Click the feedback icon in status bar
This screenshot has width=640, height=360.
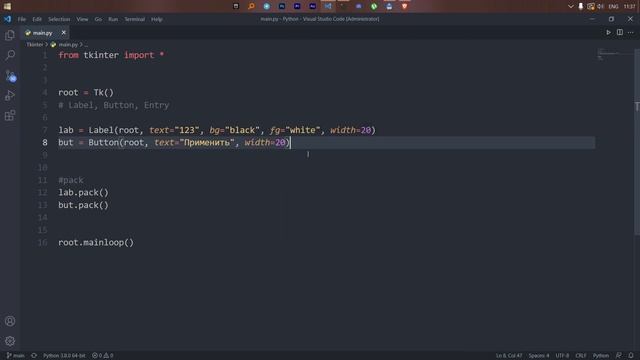point(619,356)
